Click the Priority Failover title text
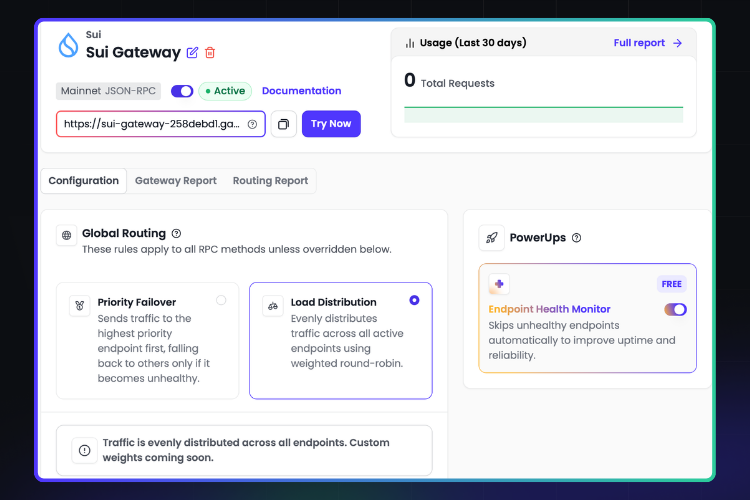The height and width of the screenshot is (500, 750). tap(137, 302)
